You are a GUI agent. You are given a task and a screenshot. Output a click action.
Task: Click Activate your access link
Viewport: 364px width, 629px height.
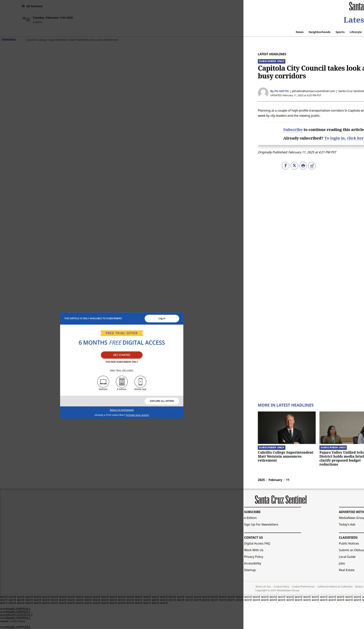tap(137, 415)
